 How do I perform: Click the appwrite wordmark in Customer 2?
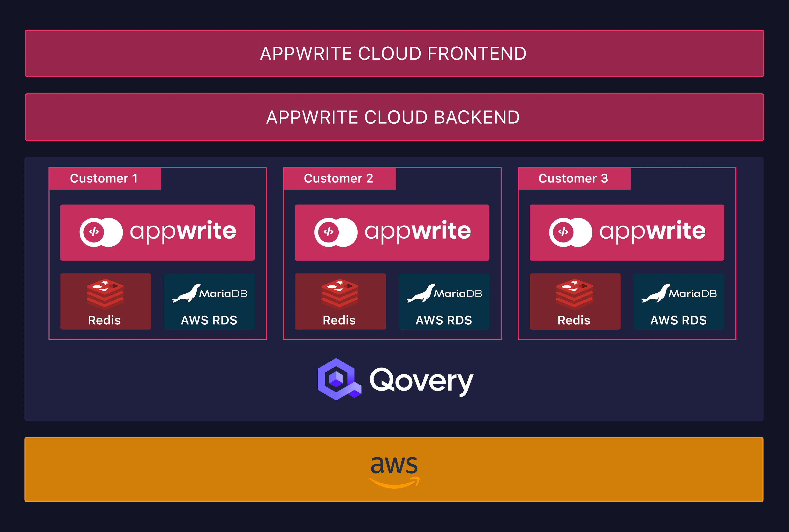click(x=418, y=232)
